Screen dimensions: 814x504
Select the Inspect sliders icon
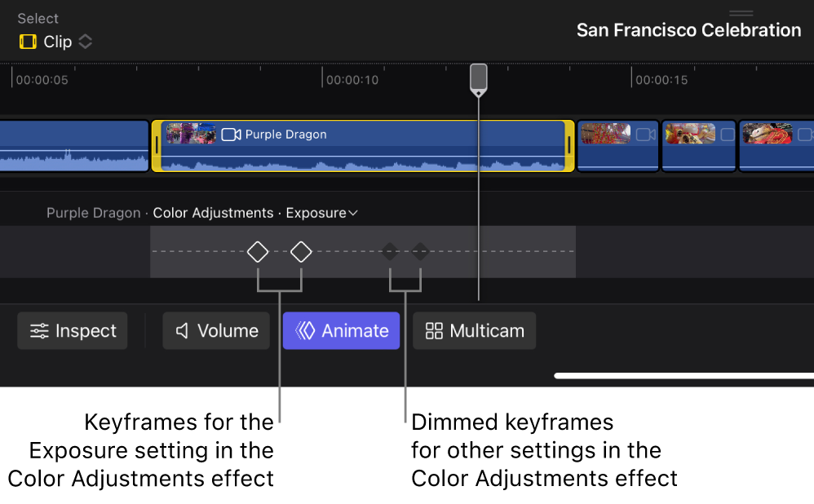point(38,330)
